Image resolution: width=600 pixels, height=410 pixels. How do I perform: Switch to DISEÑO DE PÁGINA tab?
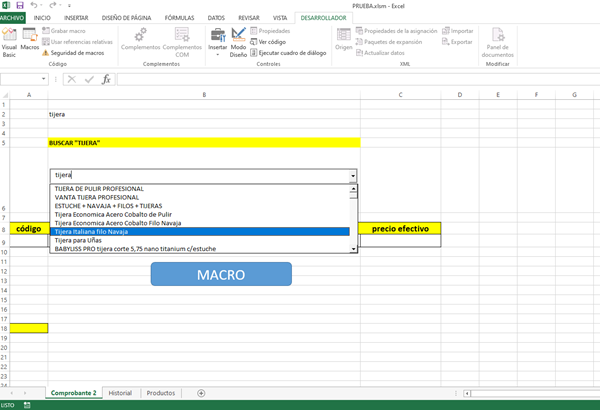(126, 18)
